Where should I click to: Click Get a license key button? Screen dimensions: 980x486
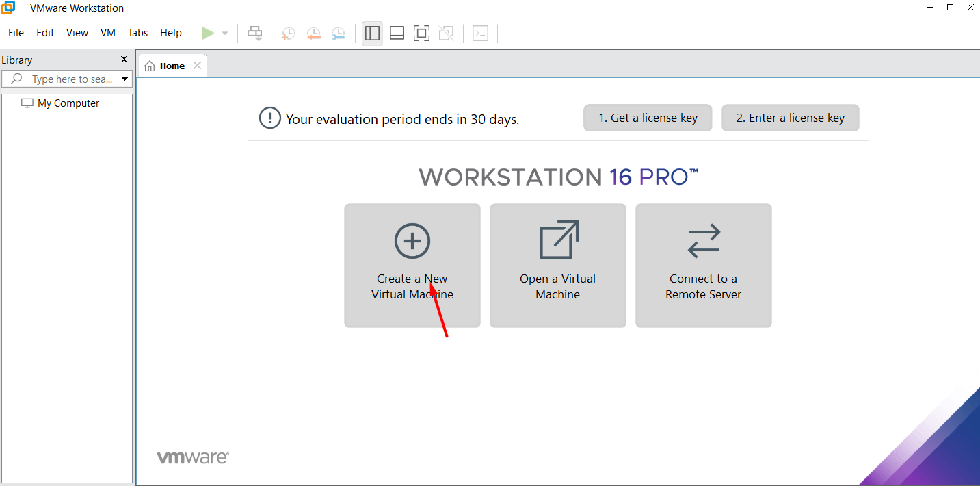pyautogui.click(x=648, y=118)
